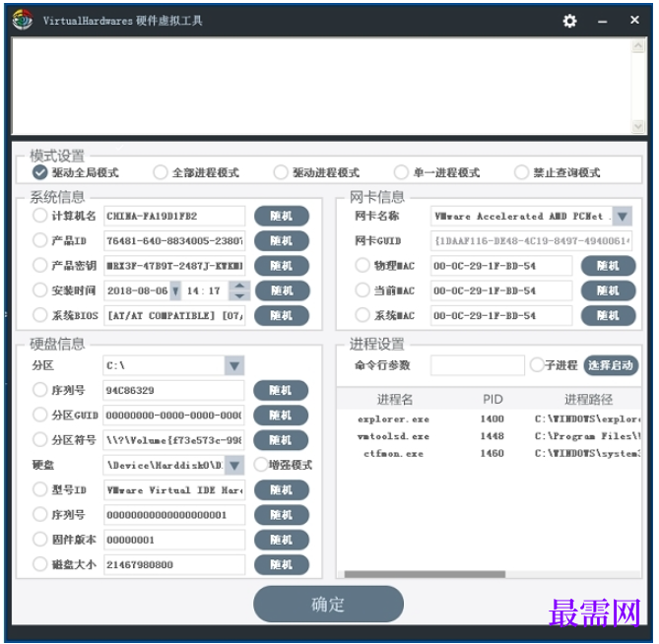Viewport: 659px width, 644px height.
Task: Randomize the 产品密钥 value
Action: pyautogui.click(x=281, y=266)
